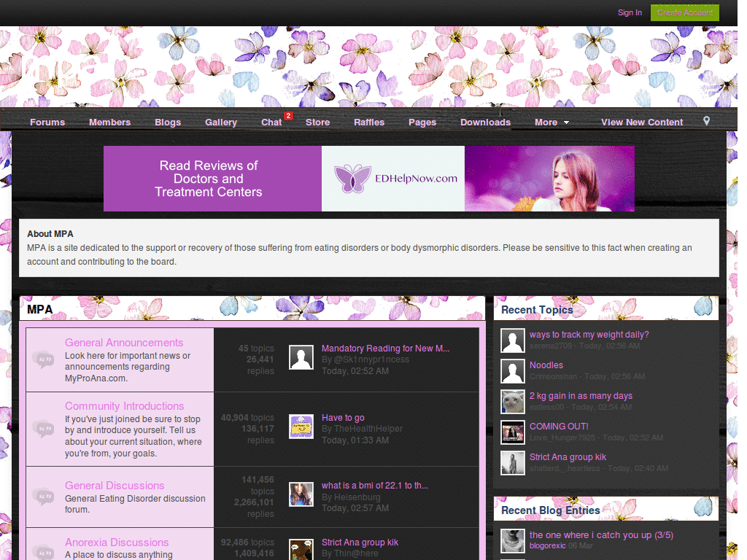Viewport: 747px width, 560px height.
Task: Open the 'COMING OUT!' recent topic
Action: click(x=559, y=426)
